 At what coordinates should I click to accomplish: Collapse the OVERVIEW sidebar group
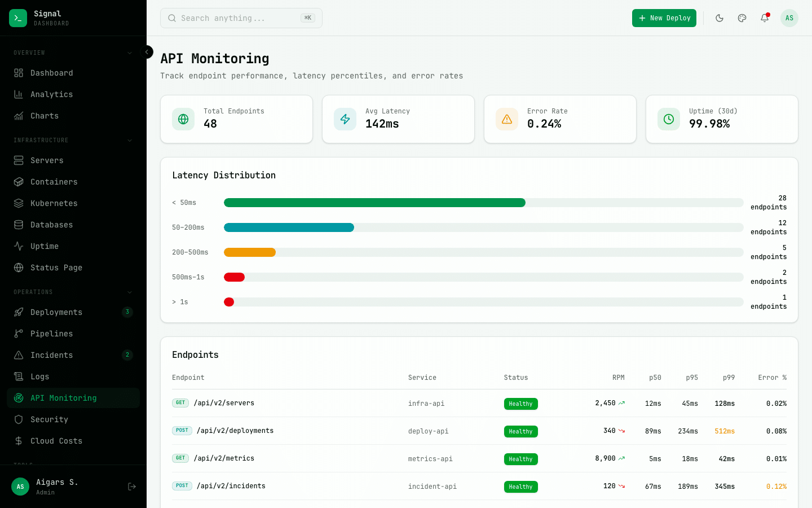click(130, 52)
